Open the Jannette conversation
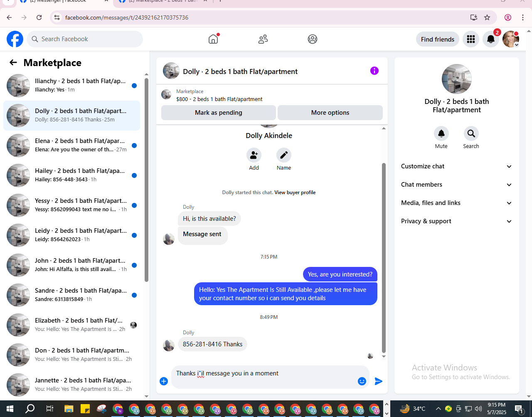 (71, 385)
